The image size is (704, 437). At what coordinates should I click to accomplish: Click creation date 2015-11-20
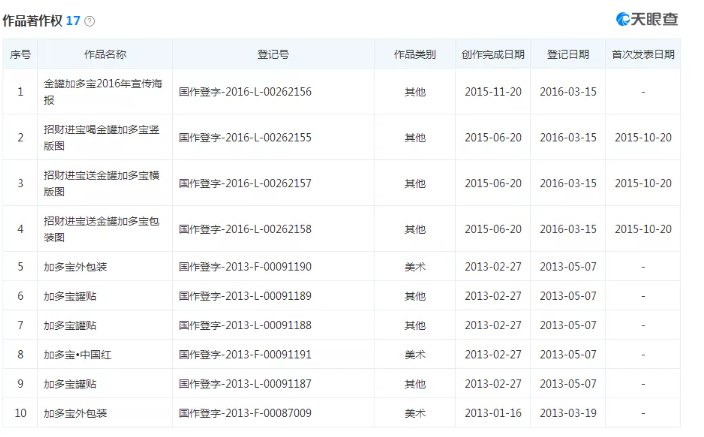pos(493,92)
